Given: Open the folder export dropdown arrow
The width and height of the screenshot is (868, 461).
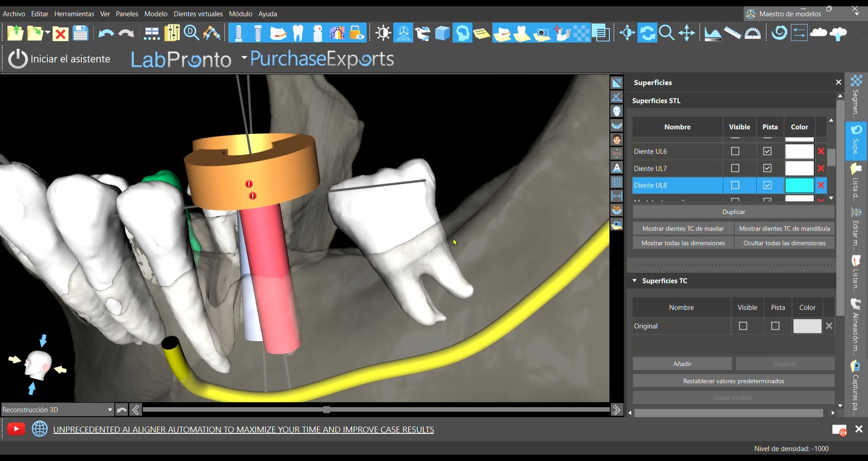Looking at the screenshot, I should (x=47, y=33).
